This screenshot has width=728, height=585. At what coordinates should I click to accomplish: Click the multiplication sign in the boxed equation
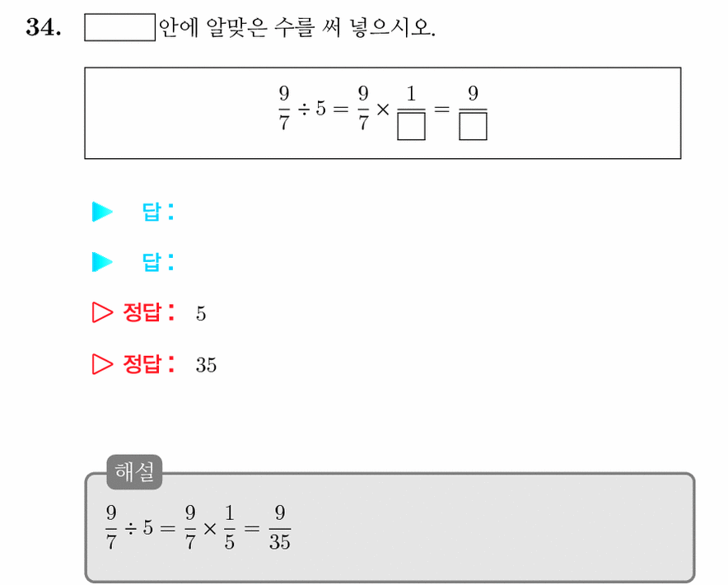(383, 110)
